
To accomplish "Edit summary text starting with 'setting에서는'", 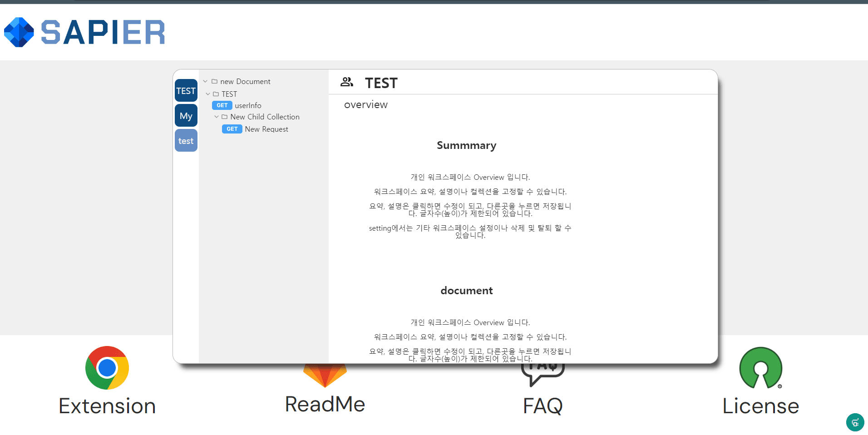I will click(470, 232).
